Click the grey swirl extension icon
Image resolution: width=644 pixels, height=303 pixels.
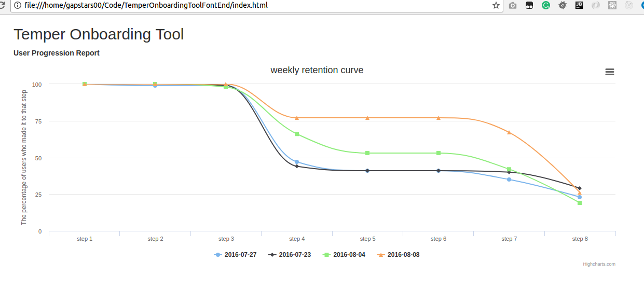click(596, 6)
